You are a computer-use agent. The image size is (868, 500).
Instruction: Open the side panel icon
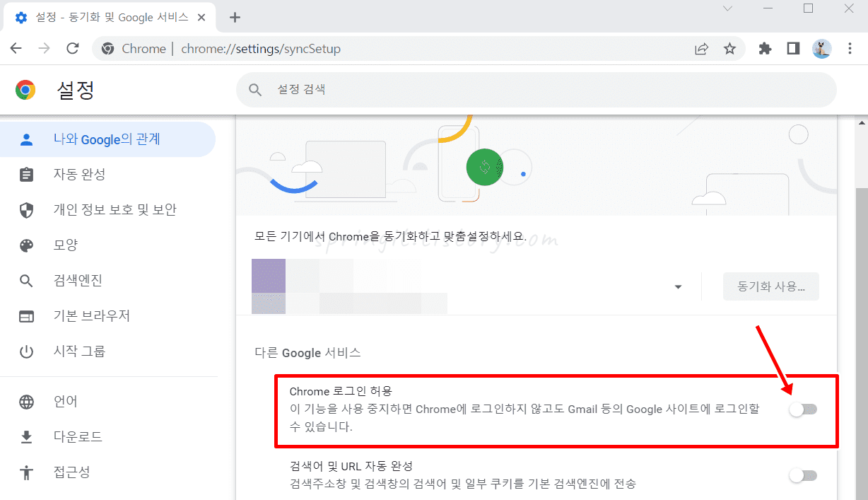[793, 49]
